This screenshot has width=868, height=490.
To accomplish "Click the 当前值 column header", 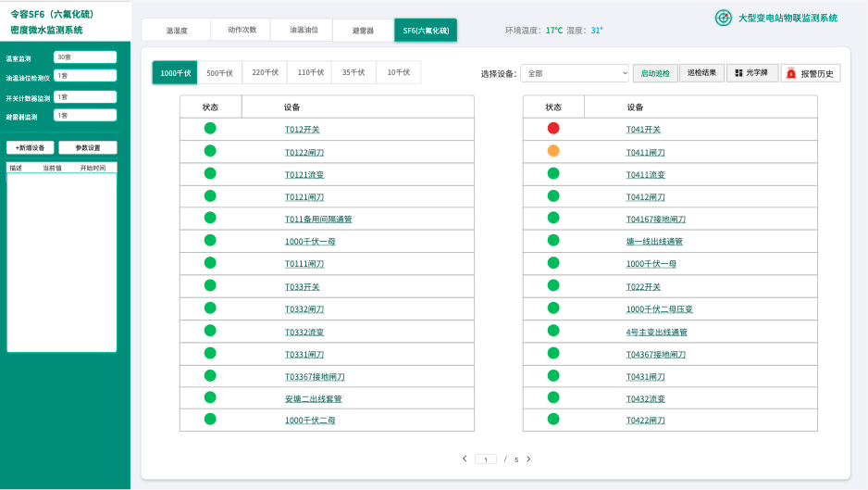I will tap(52, 168).
